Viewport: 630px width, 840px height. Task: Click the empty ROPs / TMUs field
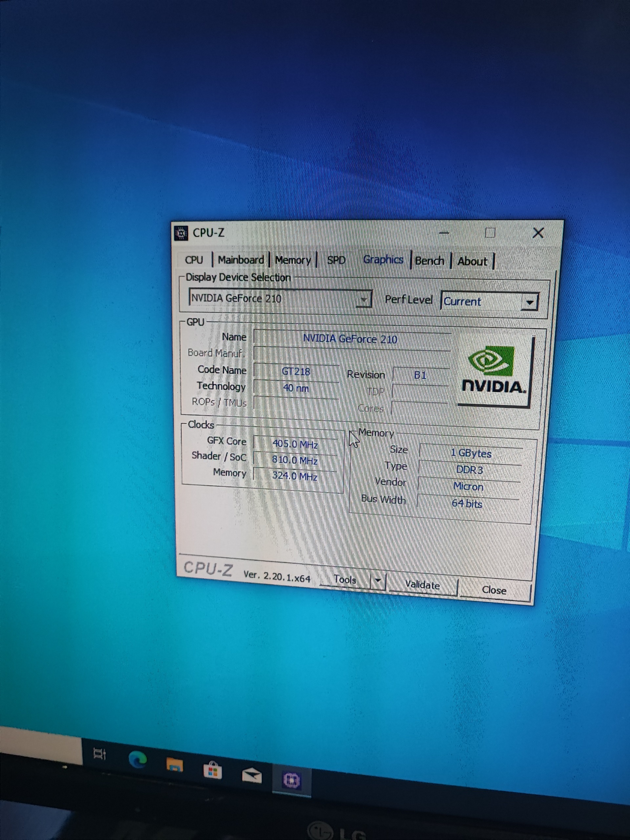coord(296,404)
